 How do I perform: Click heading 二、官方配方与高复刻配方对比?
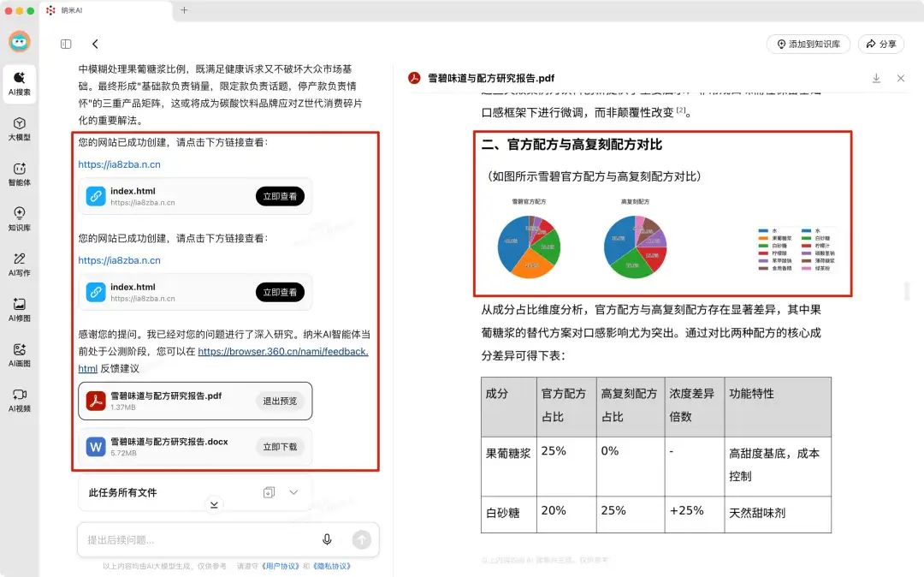point(572,145)
